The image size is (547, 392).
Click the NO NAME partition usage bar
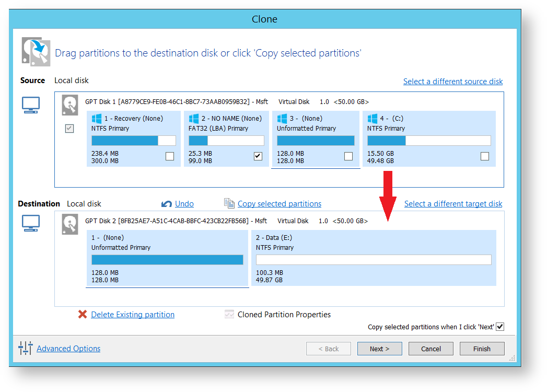point(226,141)
